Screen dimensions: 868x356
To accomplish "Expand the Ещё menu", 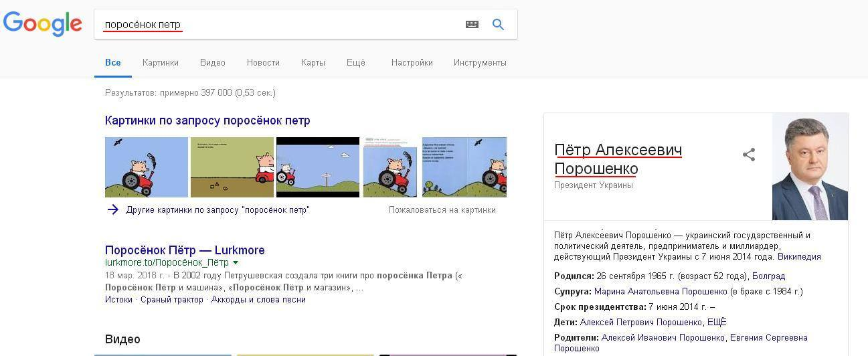I will (356, 62).
